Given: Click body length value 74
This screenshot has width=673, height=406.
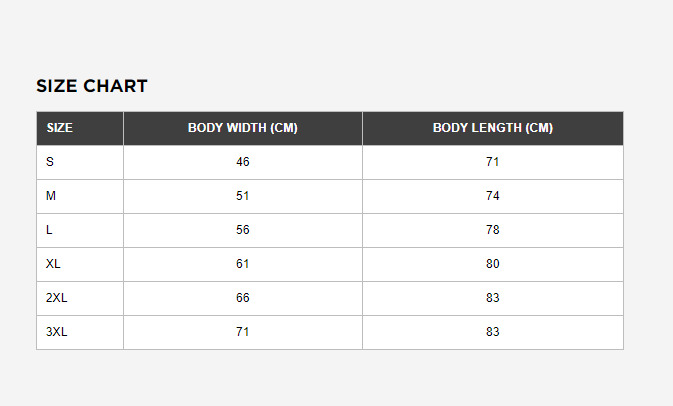Looking at the screenshot, I should [x=493, y=196].
